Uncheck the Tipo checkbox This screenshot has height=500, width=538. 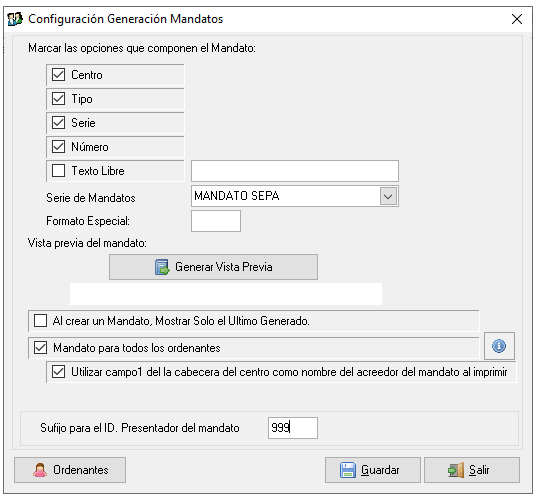(x=58, y=98)
